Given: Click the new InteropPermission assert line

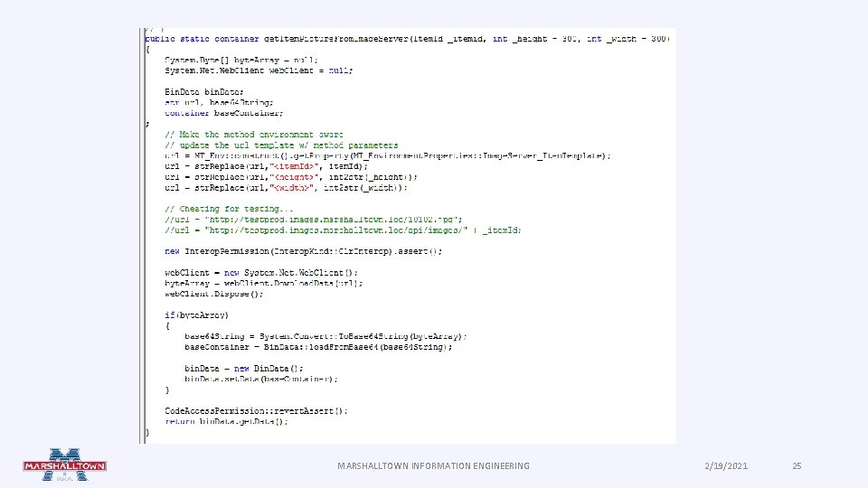Looking at the screenshot, I should [304, 251].
